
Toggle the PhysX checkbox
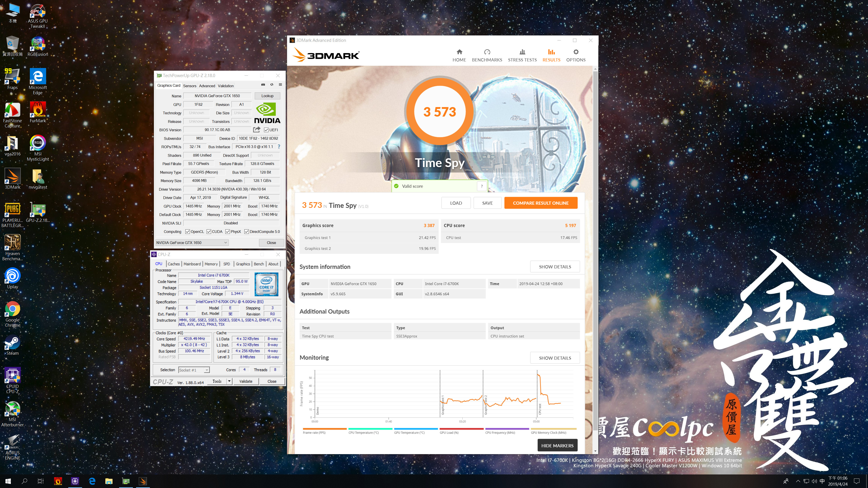click(228, 232)
